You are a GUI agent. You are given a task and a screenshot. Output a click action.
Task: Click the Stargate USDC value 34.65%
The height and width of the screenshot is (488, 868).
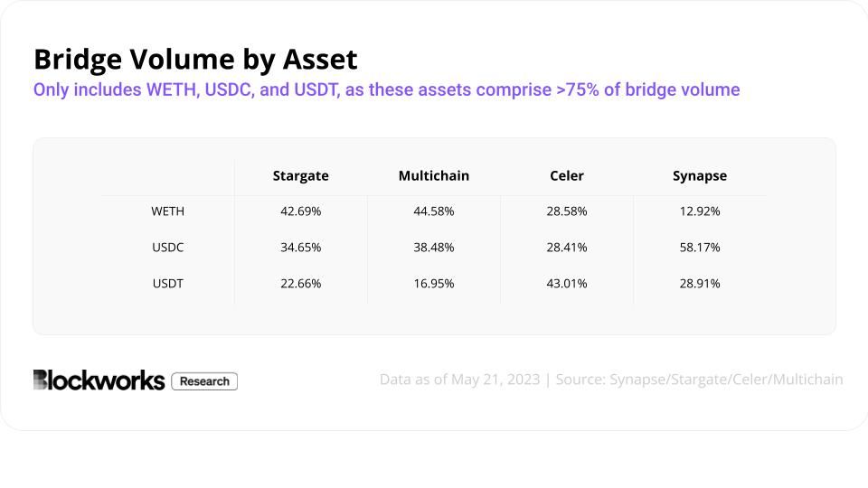click(300, 248)
